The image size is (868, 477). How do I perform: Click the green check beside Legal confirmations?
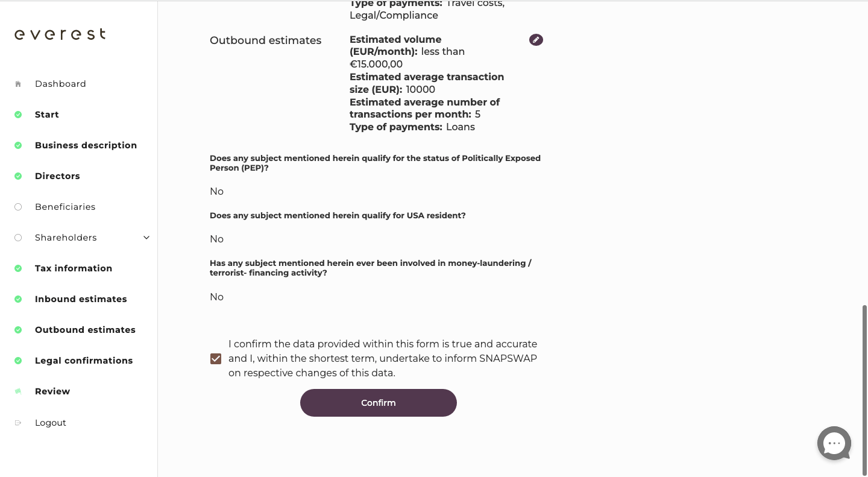click(x=18, y=360)
